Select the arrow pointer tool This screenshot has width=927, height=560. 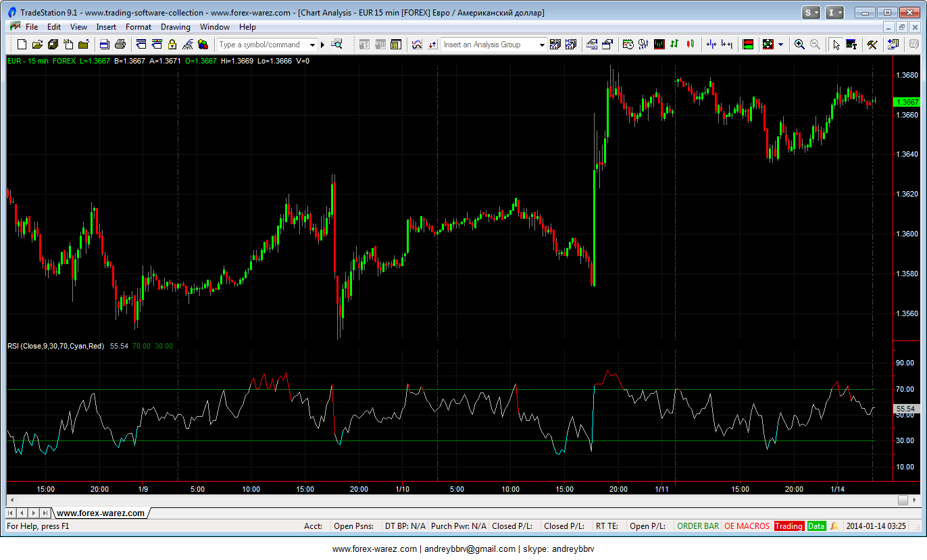836,45
